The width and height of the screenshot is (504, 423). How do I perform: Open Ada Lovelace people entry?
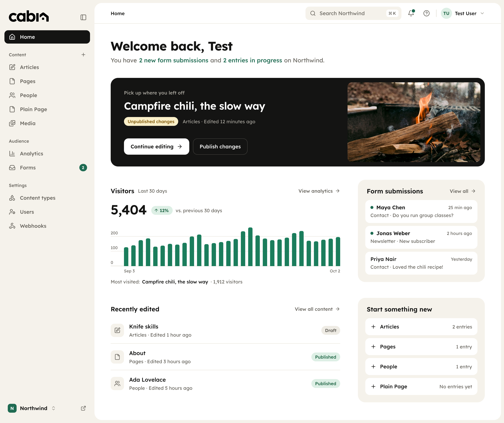225,383
